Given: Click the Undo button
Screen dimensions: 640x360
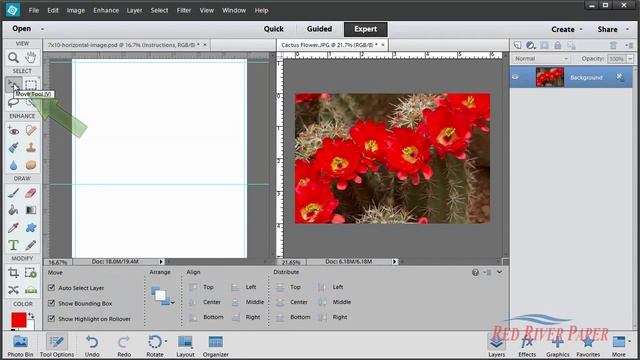Looking at the screenshot, I should click(x=92, y=346).
